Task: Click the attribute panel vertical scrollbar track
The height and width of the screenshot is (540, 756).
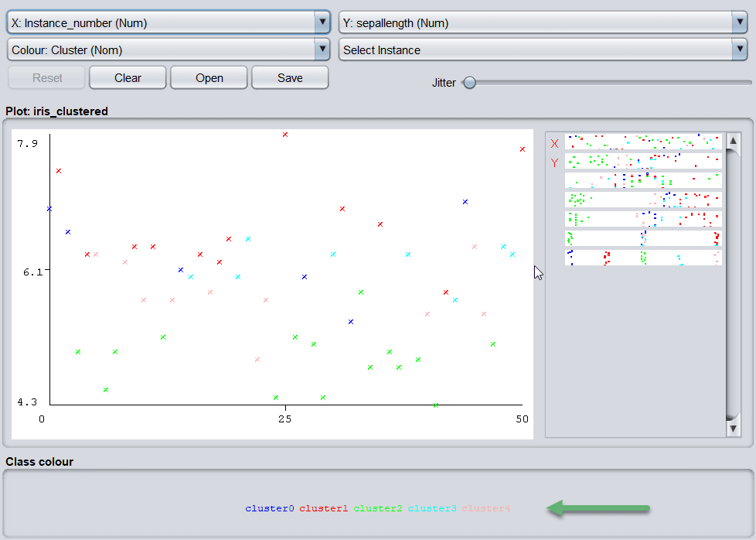Action: point(733,285)
